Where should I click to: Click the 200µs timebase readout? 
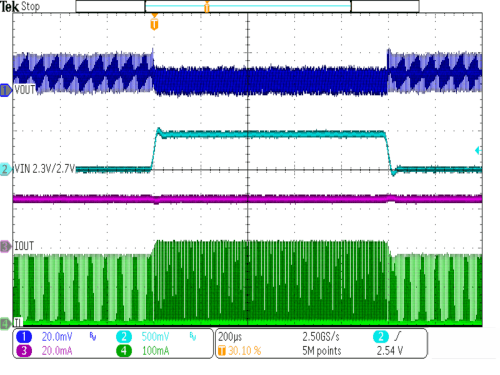230,337
